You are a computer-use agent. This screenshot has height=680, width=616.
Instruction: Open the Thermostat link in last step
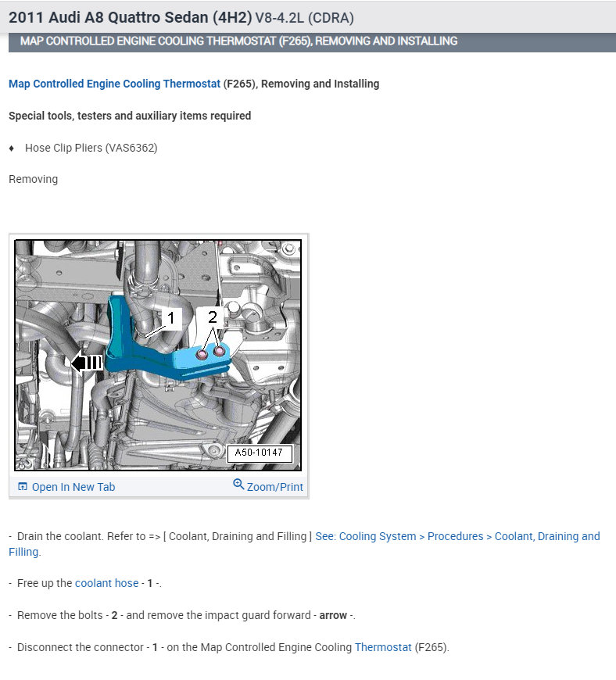coord(383,647)
